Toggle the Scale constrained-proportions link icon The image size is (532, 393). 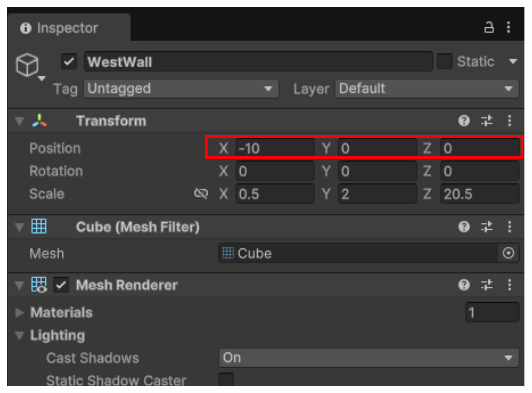[x=201, y=193]
